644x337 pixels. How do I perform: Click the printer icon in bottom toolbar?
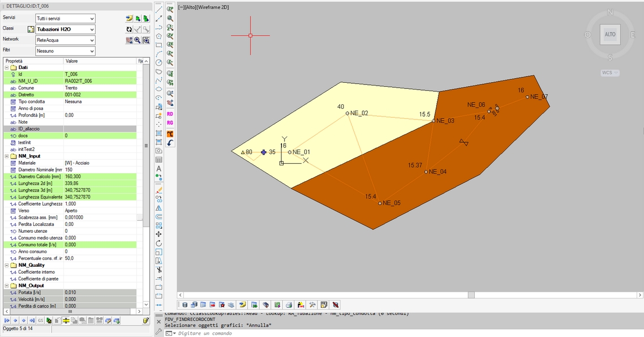[x=289, y=305]
